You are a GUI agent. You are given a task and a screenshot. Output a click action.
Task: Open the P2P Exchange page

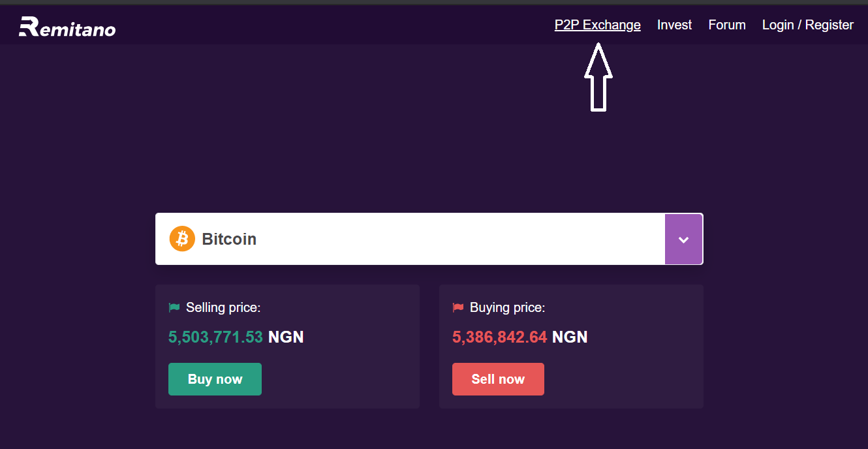597,24
